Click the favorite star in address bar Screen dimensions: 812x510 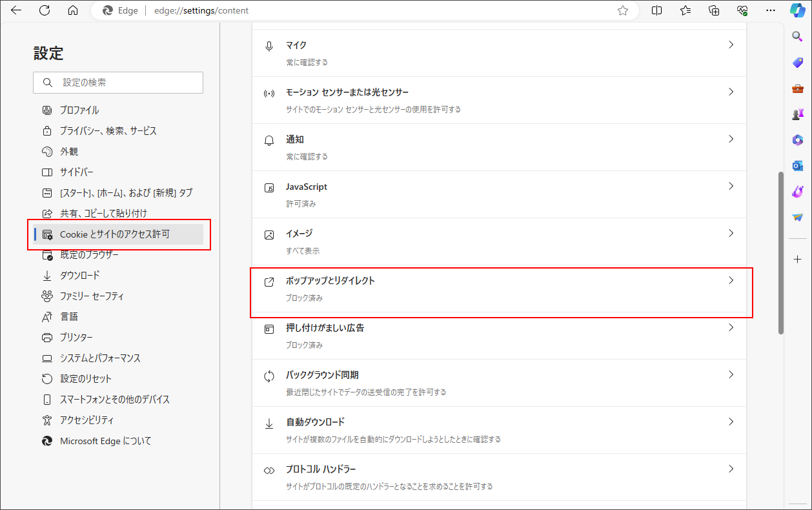[x=622, y=10]
